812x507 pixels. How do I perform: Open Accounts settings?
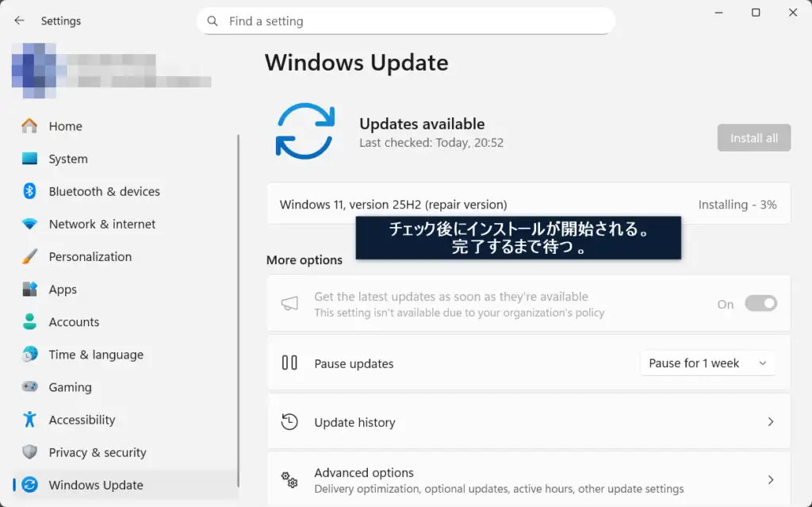click(x=74, y=322)
